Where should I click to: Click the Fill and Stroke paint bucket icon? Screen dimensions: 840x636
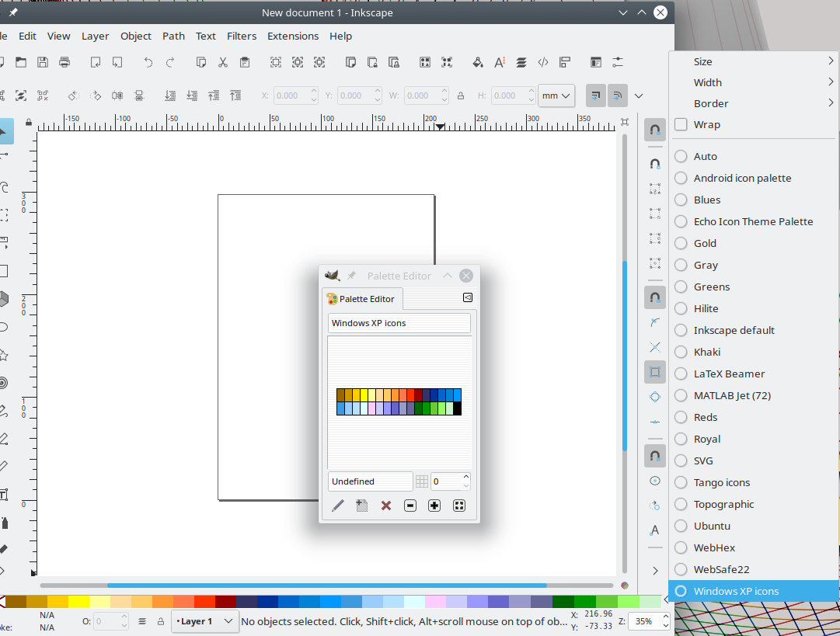pos(478,62)
